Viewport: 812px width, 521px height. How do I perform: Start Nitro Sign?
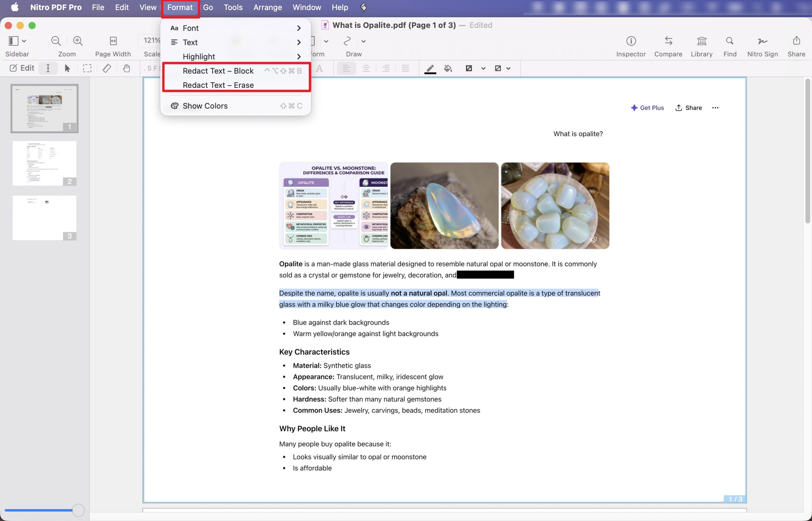tap(762, 41)
